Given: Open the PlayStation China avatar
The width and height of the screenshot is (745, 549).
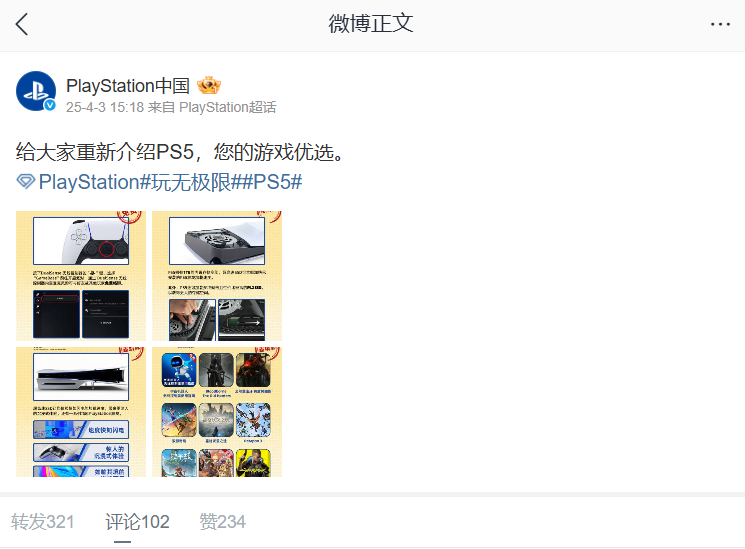Looking at the screenshot, I should 36,91.
